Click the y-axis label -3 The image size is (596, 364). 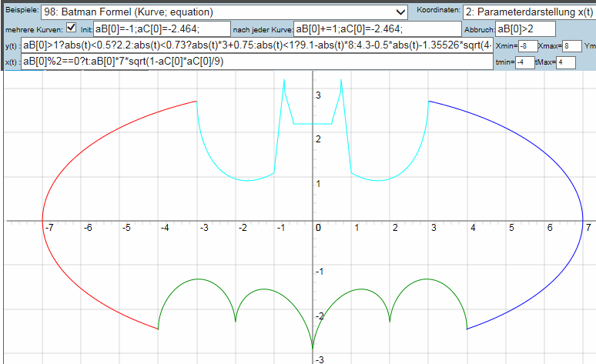tap(320, 359)
